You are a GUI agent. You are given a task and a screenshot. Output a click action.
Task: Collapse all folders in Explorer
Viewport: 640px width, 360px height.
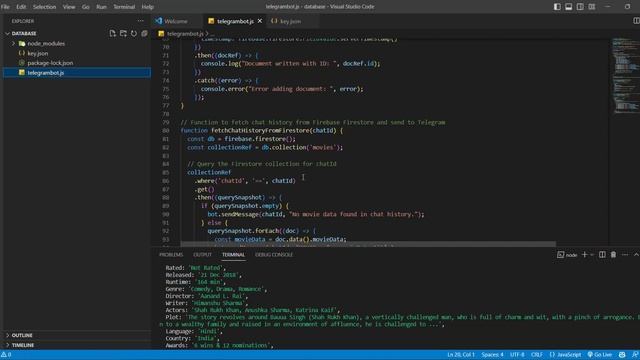click(x=144, y=33)
